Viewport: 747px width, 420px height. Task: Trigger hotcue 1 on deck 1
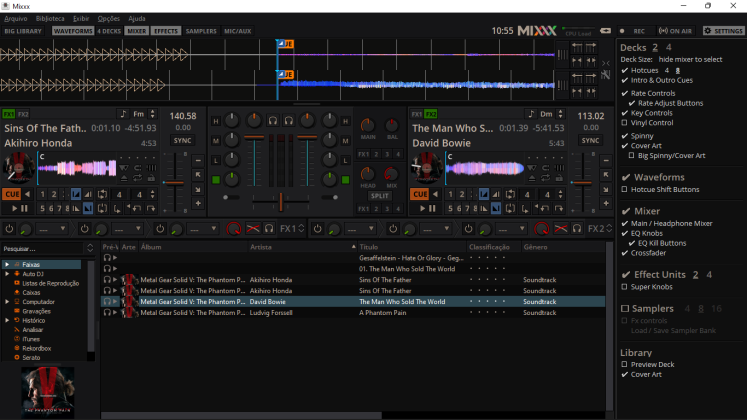click(43, 194)
